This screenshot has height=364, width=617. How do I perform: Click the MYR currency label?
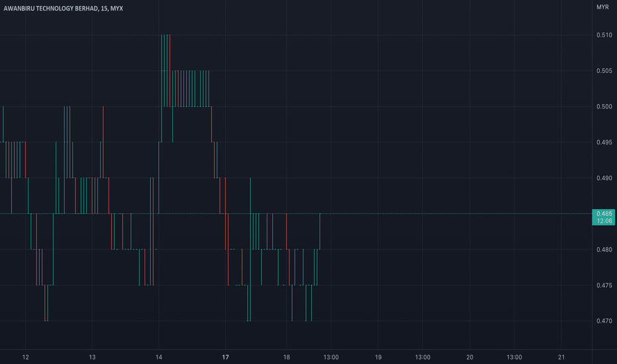[602, 7]
